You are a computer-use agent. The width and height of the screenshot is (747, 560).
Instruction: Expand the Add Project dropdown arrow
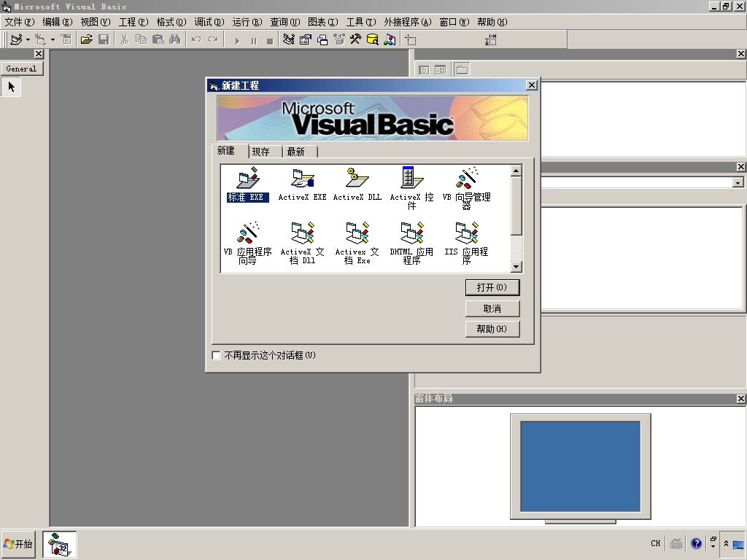click(28, 39)
